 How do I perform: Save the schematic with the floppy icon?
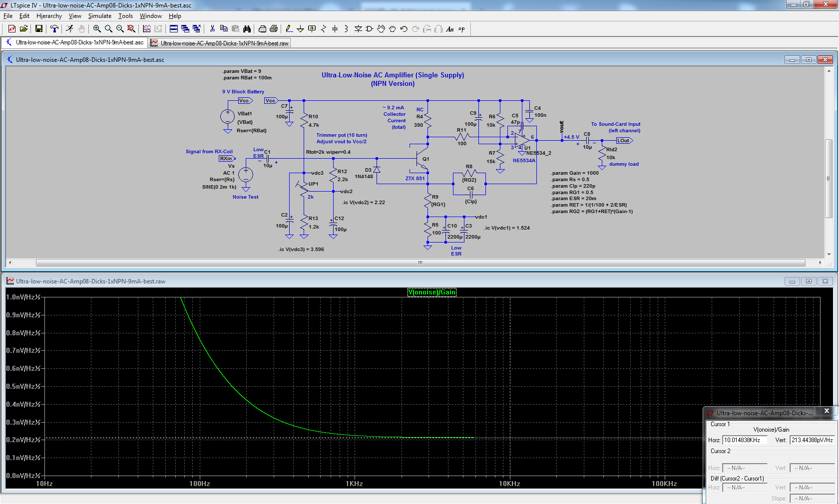pos(38,29)
